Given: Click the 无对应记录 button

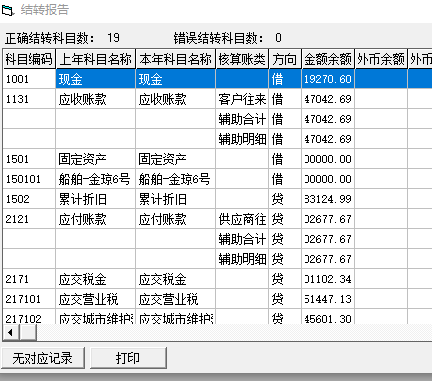Looking at the screenshot, I should (x=43, y=358).
